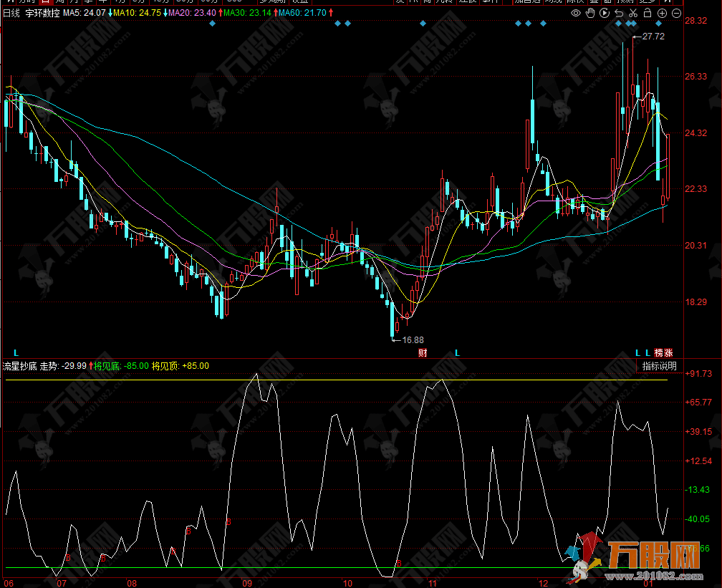Click the red 财 marker below chart

(423, 353)
